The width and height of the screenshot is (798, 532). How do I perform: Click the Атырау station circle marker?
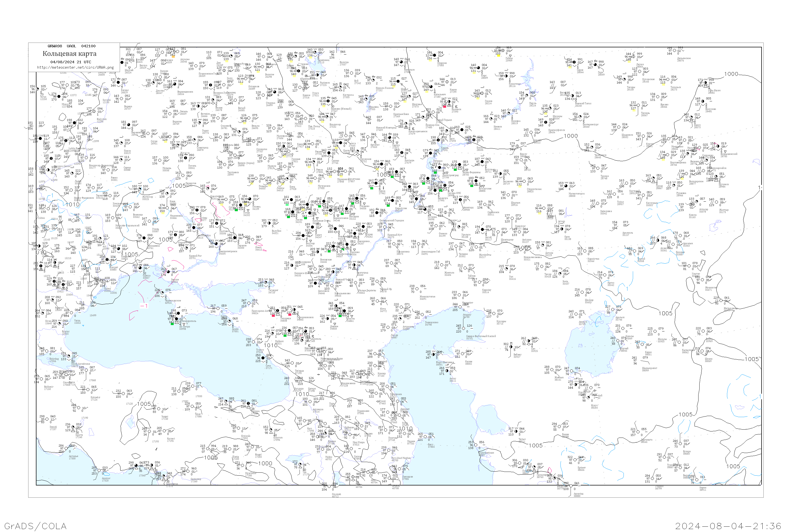click(460, 307)
